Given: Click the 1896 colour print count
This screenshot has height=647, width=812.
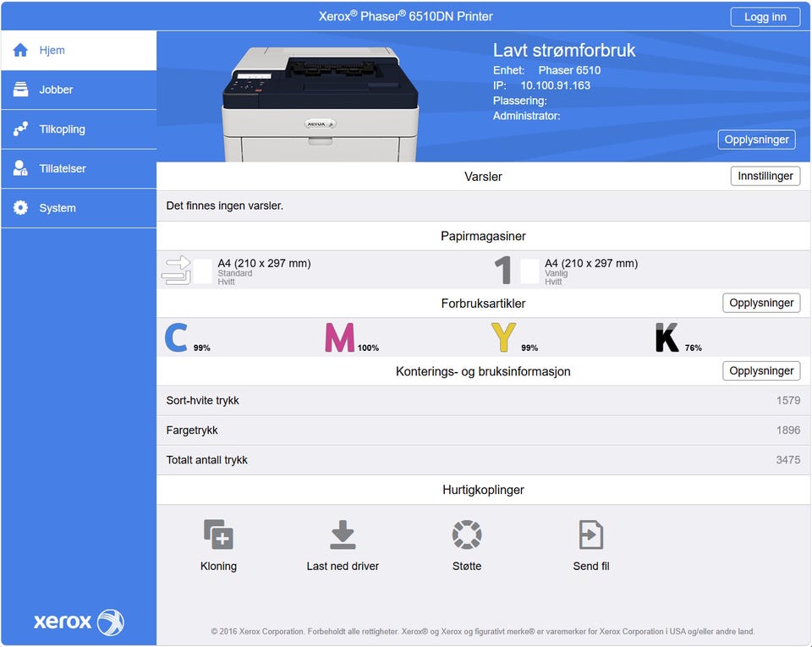Looking at the screenshot, I should [x=788, y=430].
